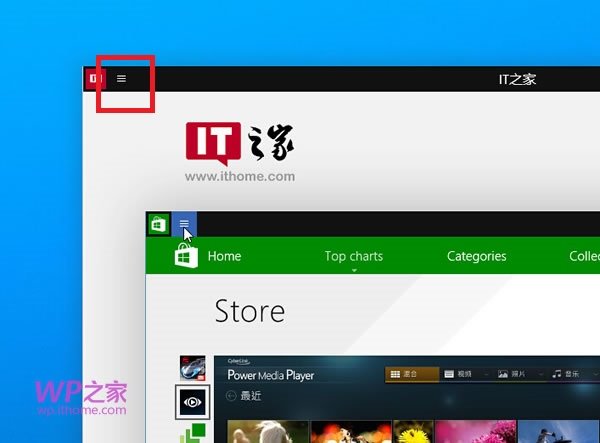Image resolution: width=600 pixels, height=443 pixels.
Task: Click IT之家 window title text
Action: tap(517, 79)
